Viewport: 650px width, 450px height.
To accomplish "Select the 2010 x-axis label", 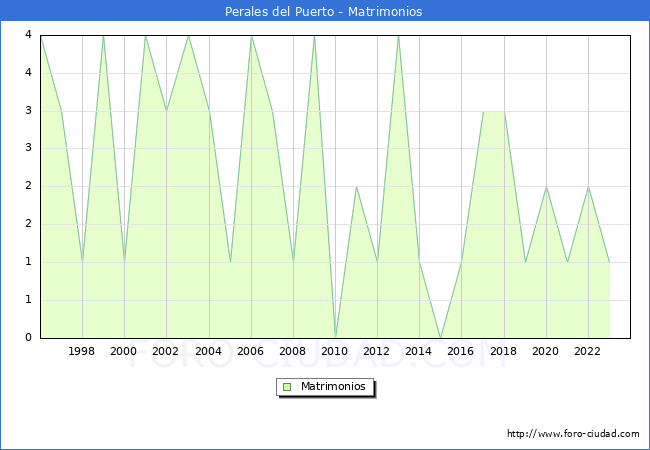I will pyautogui.click(x=335, y=351).
